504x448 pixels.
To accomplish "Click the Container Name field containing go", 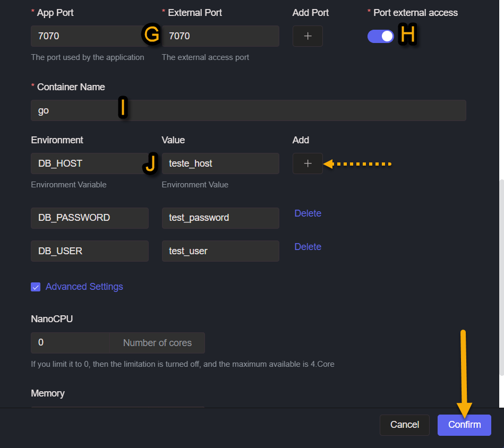I will [x=249, y=110].
